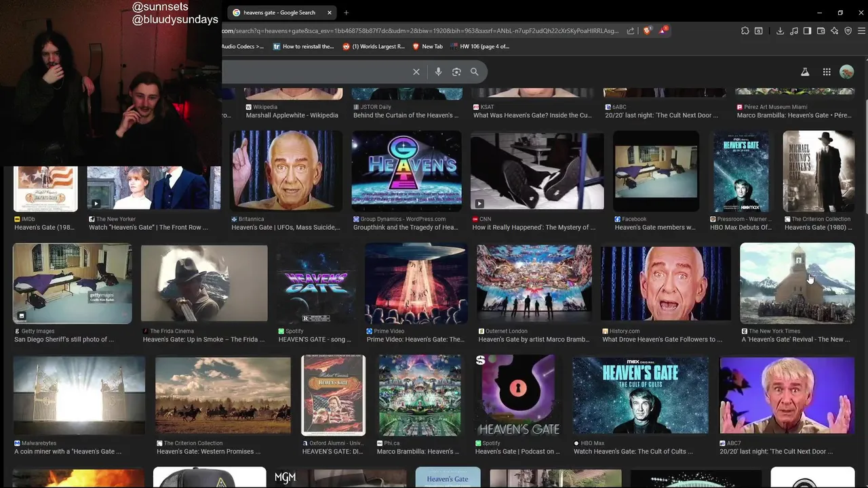Open the New Tab bookmark

(427, 47)
